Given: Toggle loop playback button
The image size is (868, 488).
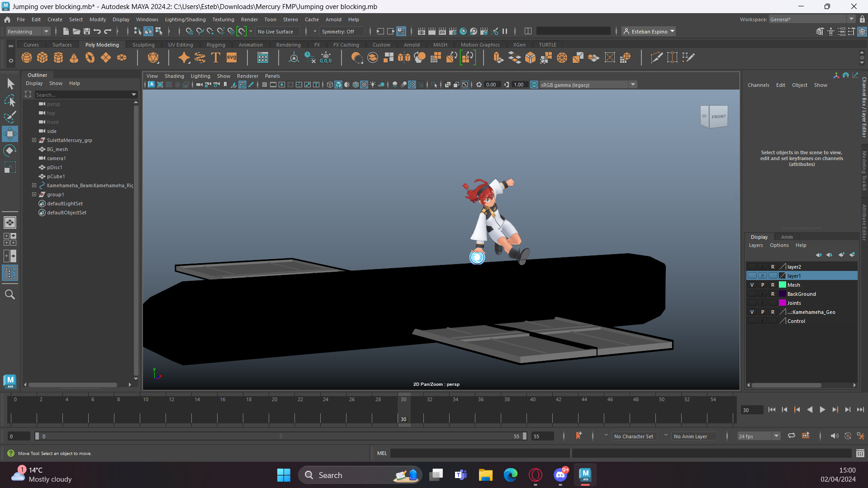Looking at the screenshot, I should click(x=792, y=436).
